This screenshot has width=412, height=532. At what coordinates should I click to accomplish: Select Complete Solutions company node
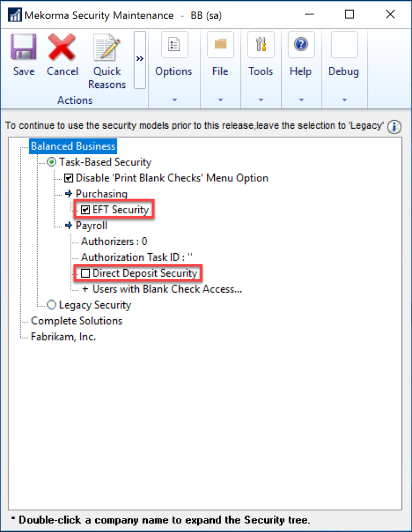[x=77, y=321]
